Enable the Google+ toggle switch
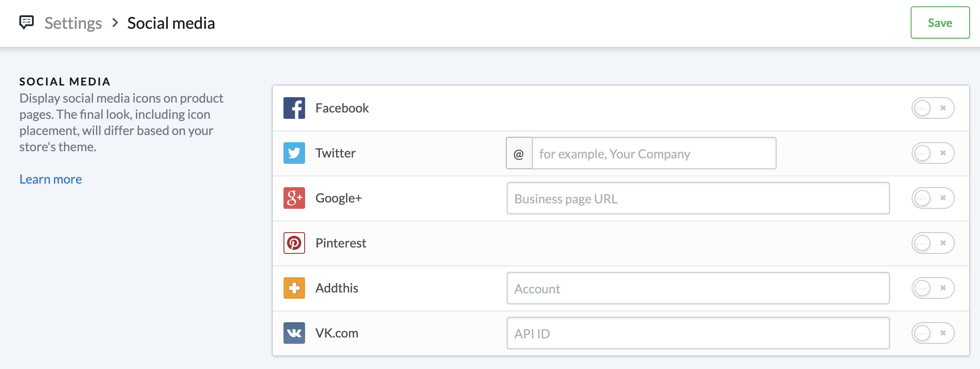 coord(933,198)
